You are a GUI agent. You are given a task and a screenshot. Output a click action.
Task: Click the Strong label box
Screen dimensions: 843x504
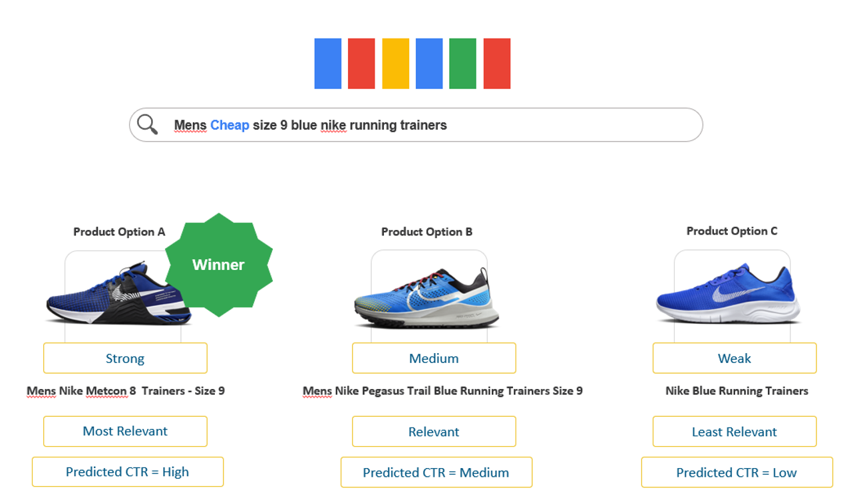point(125,358)
